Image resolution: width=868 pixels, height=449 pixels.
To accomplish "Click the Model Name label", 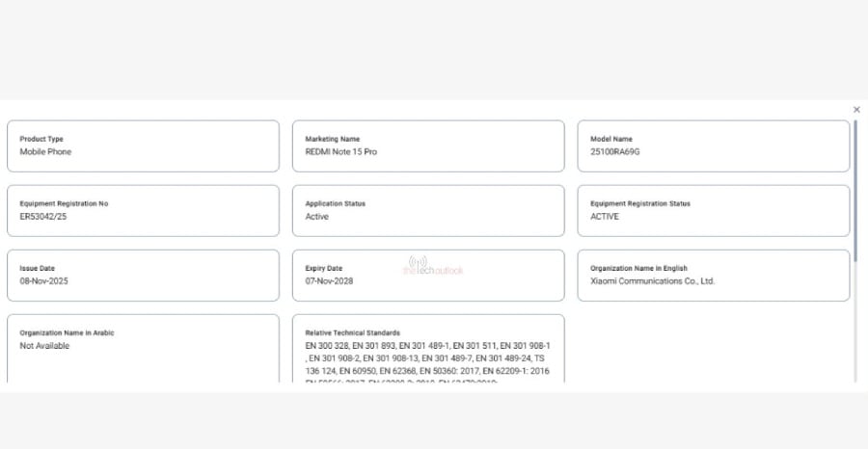I will (x=610, y=139).
